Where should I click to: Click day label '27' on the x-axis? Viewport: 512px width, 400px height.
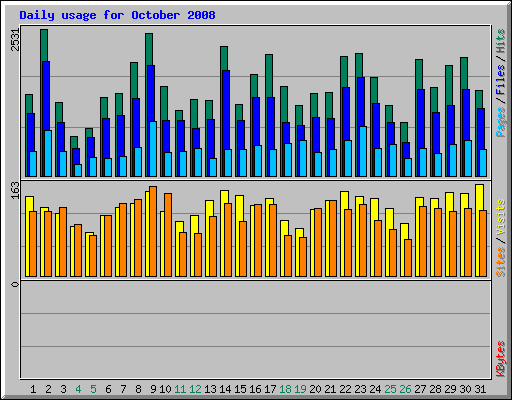point(420,389)
